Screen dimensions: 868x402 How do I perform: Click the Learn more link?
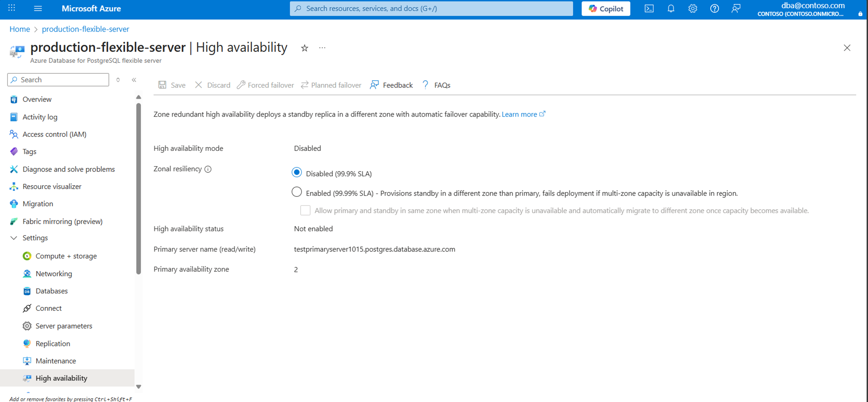519,115
